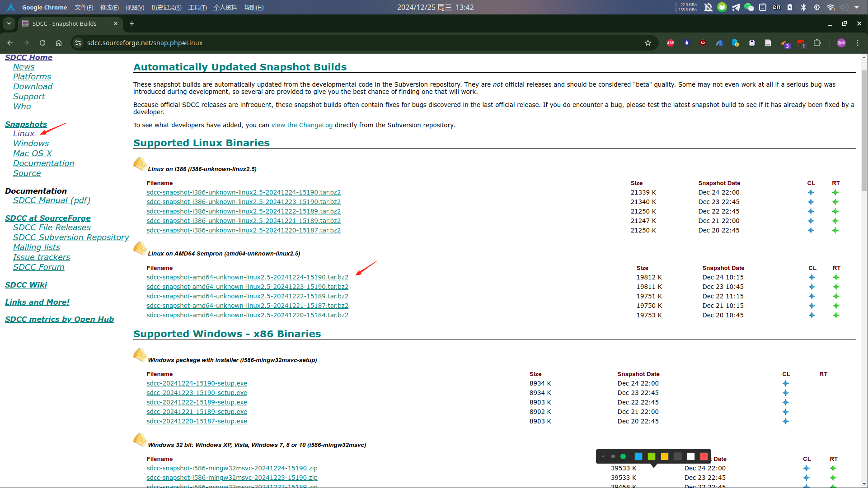
Task: Open the browser home page button
Action: click(x=59, y=43)
